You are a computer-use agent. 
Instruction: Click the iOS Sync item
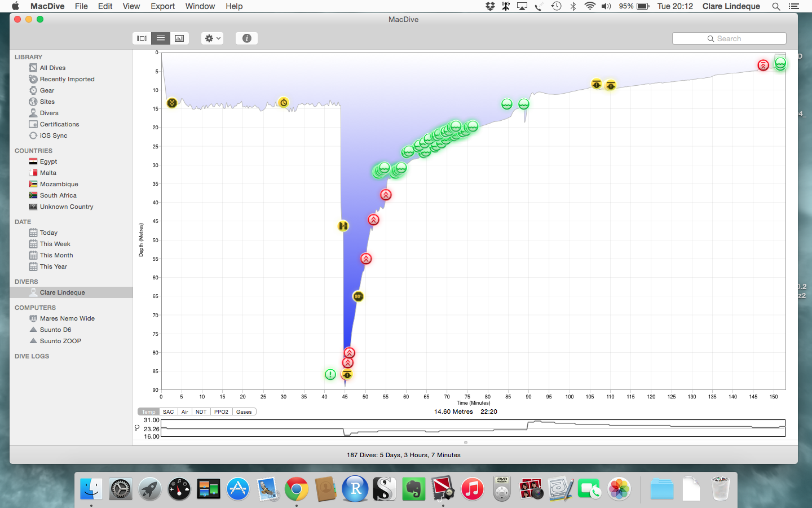[x=53, y=135]
